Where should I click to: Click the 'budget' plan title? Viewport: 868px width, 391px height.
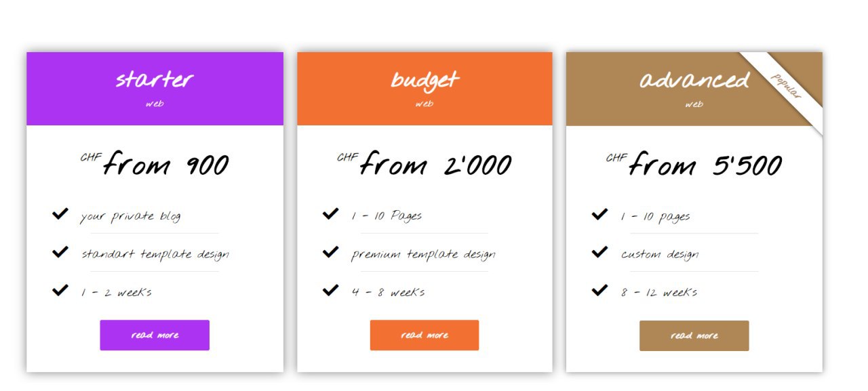coord(425,80)
